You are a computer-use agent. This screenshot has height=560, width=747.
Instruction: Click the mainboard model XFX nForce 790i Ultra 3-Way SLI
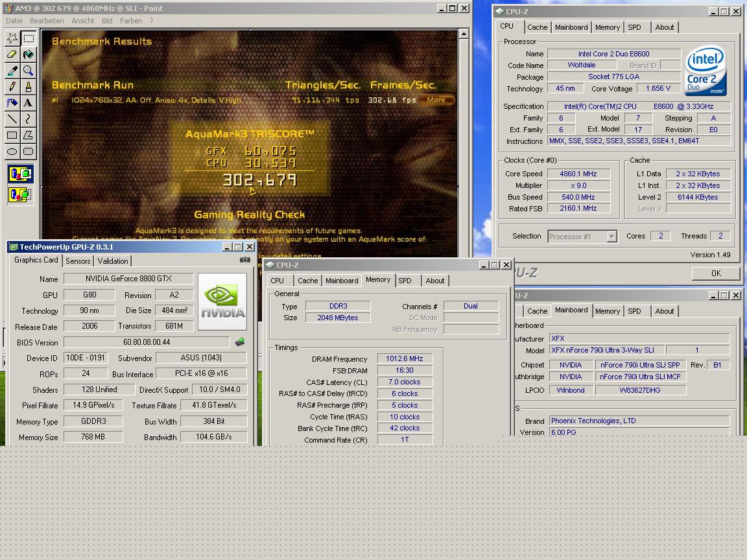coord(606,350)
